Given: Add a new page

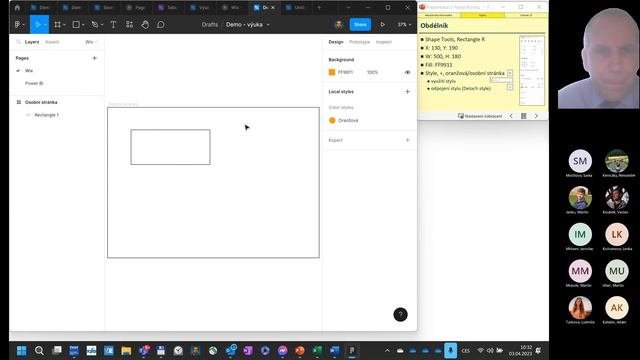Looking at the screenshot, I should click(95, 58).
